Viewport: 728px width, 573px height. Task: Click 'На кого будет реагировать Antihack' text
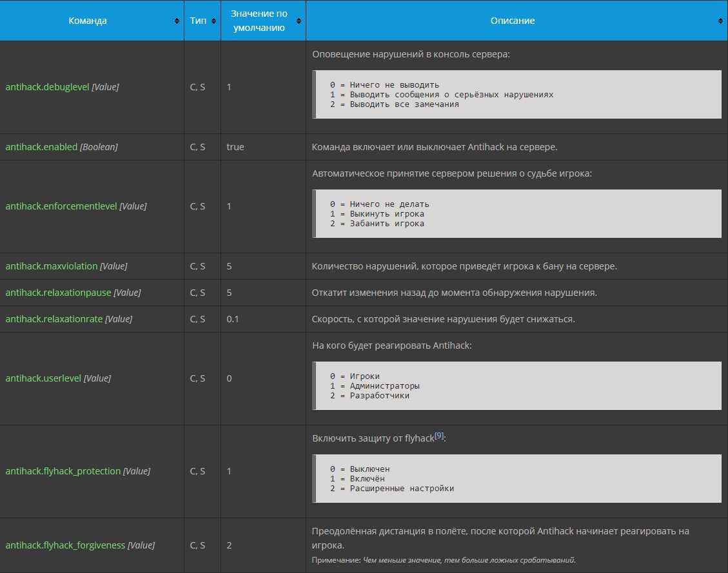click(392, 345)
